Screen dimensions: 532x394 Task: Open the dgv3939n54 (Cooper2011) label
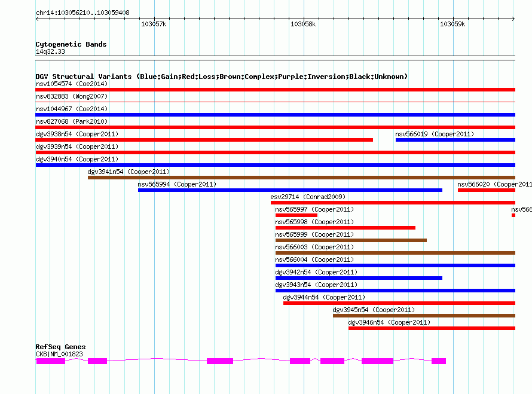coord(77,146)
